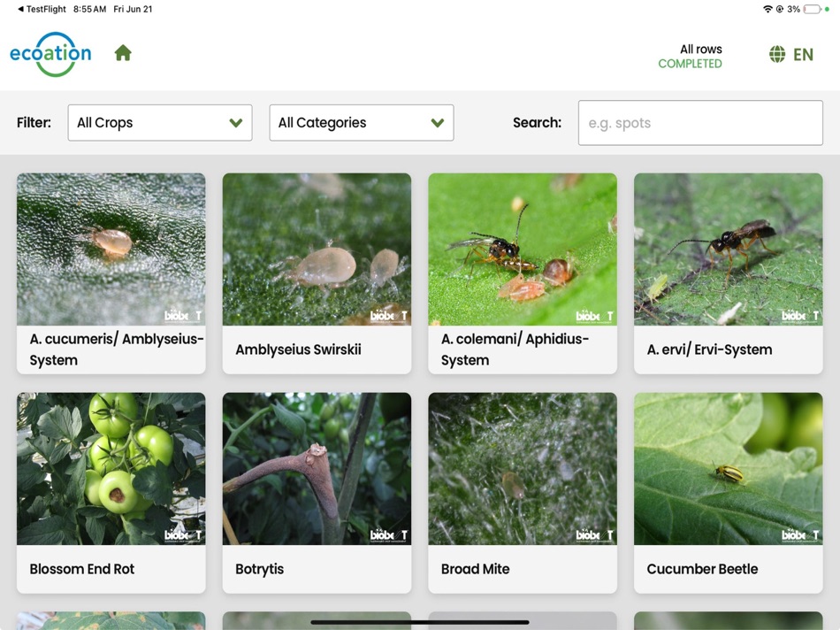This screenshot has height=630, width=840.
Task: Click the chevron in All Categories filter
Action: tap(437, 123)
